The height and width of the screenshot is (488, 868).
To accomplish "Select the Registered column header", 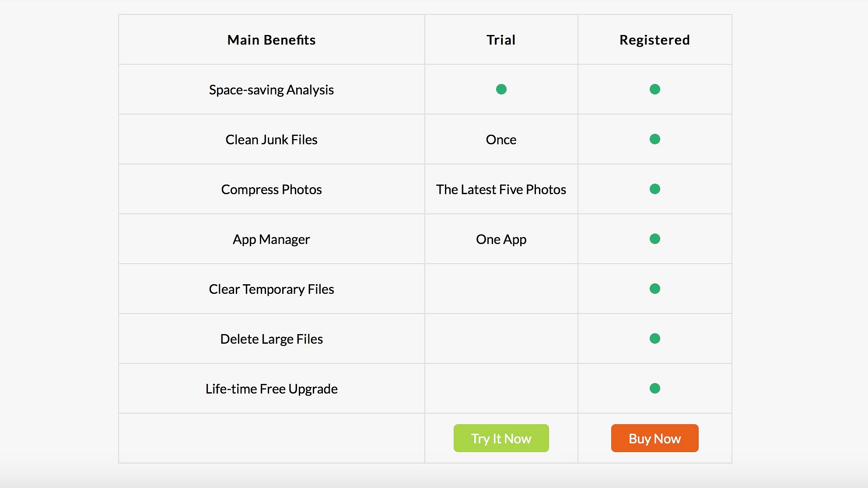I will tap(654, 40).
